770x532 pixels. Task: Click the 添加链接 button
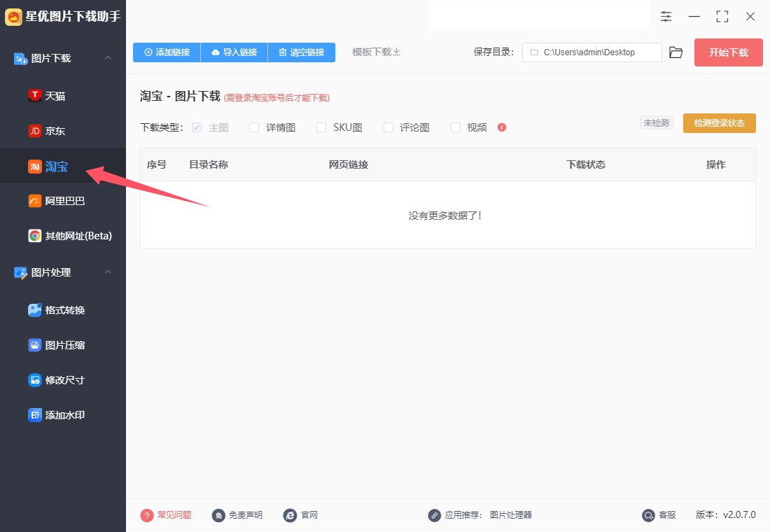coord(167,52)
